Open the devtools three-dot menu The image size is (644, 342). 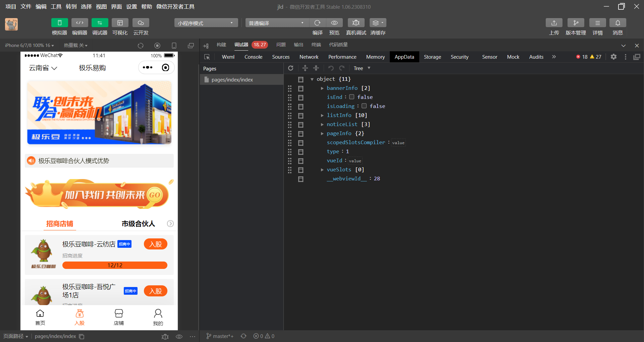click(626, 57)
